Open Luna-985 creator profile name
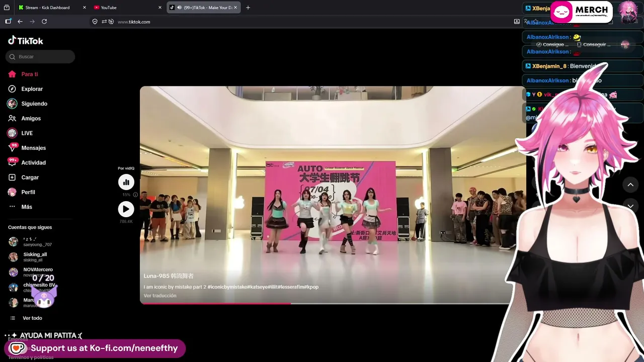This screenshot has height=362, width=644. (169, 276)
